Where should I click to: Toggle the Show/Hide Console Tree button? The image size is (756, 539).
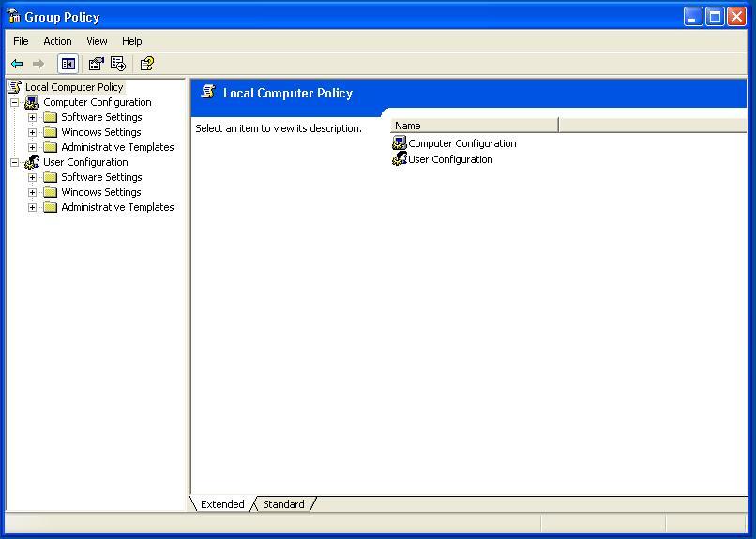[x=68, y=64]
